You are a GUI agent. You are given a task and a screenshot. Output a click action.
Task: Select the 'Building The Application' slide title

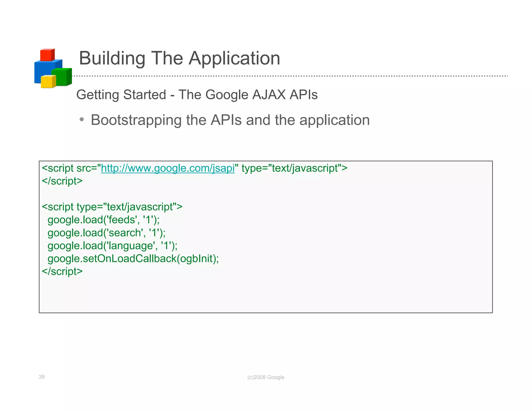coord(179,58)
